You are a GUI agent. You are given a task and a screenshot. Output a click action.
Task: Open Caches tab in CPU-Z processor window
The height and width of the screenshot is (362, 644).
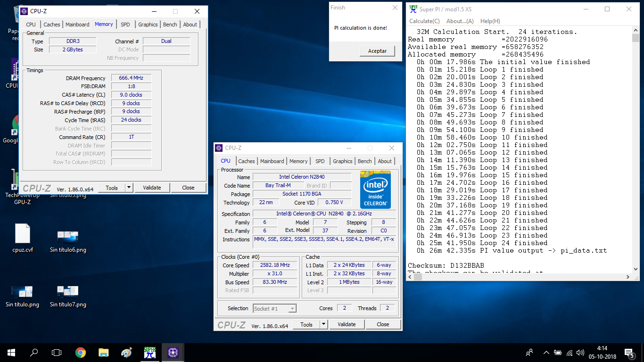247,161
